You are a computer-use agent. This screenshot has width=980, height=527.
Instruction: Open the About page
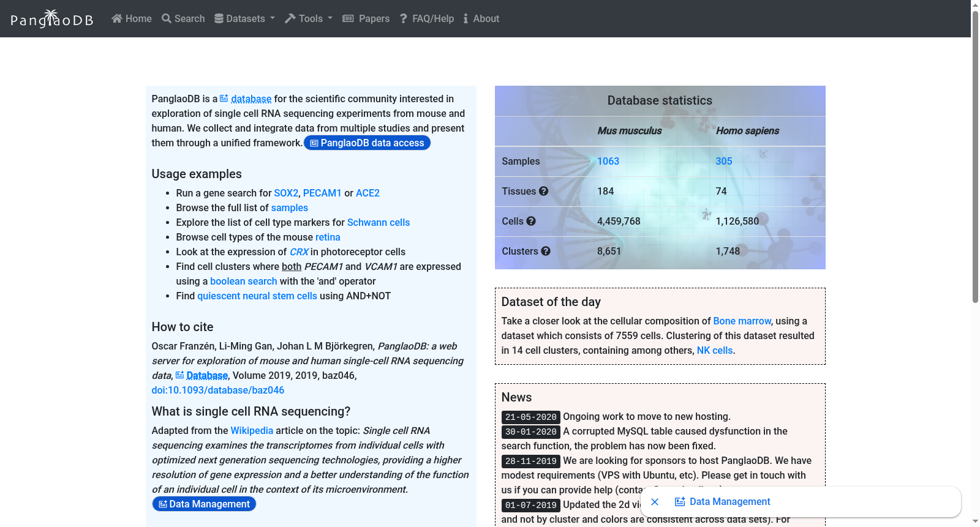(x=481, y=19)
